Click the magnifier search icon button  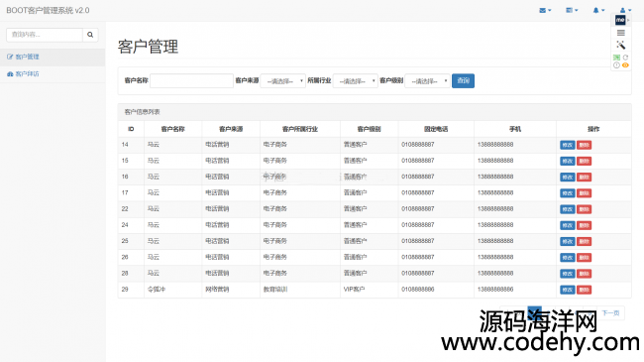pyautogui.click(x=90, y=35)
